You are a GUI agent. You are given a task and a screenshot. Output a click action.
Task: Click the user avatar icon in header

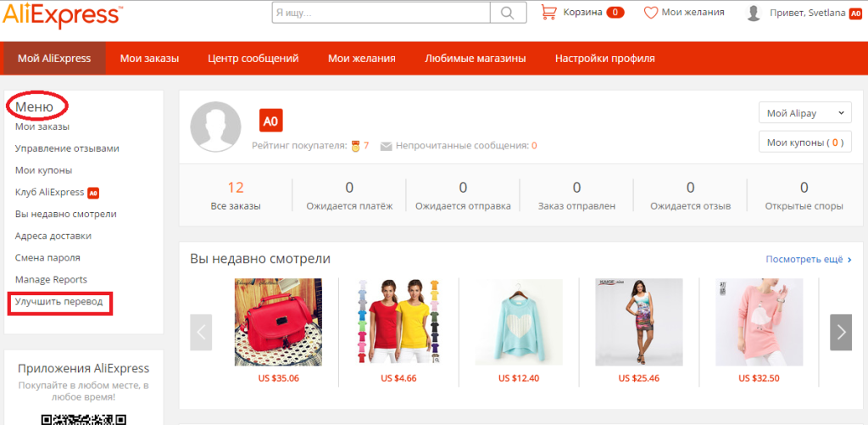pos(754,13)
